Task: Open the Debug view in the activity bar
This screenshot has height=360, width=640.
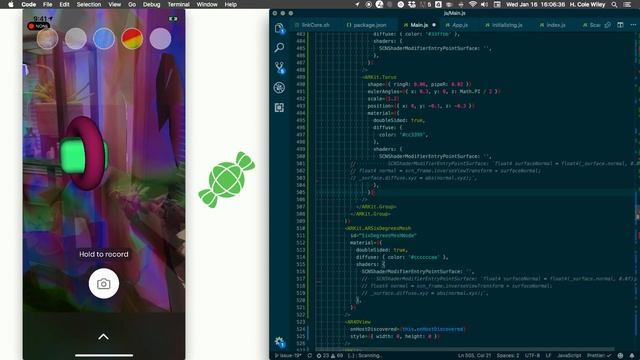Action: click(279, 87)
